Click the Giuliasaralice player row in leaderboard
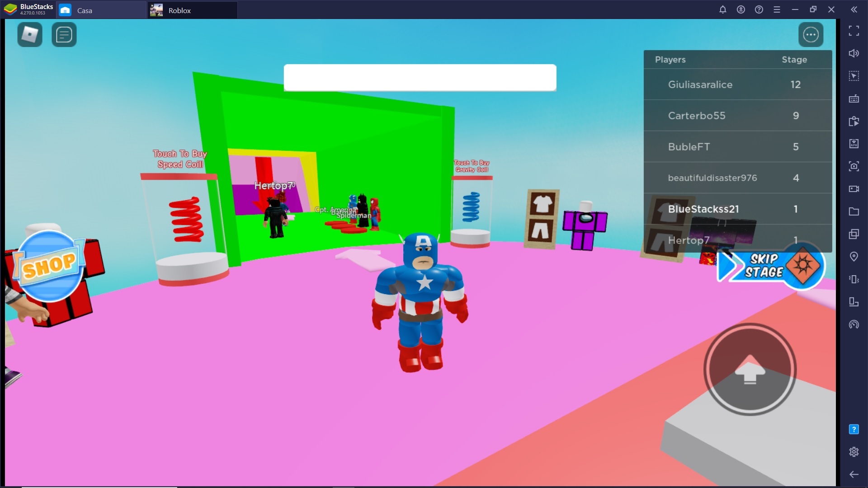 [x=737, y=84]
